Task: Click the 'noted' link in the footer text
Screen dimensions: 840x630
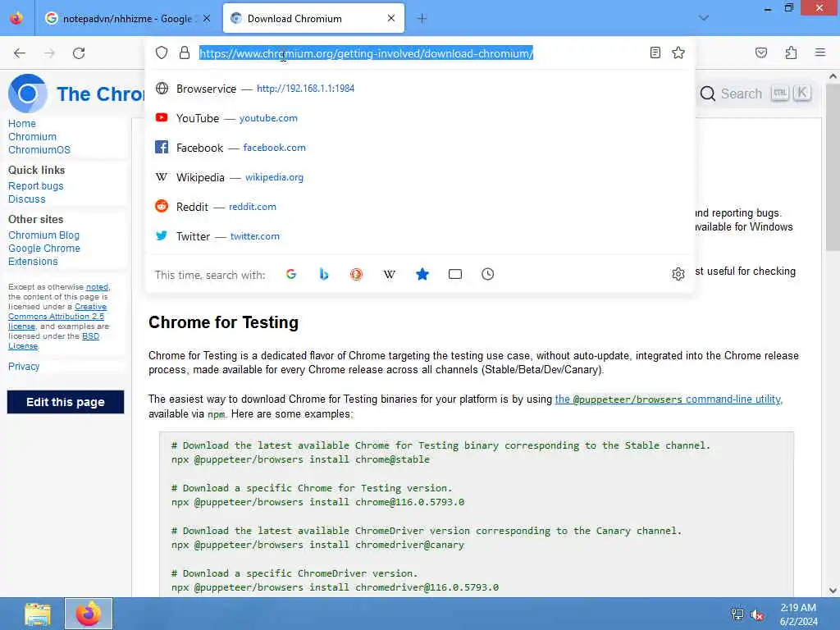Action: click(97, 287)
